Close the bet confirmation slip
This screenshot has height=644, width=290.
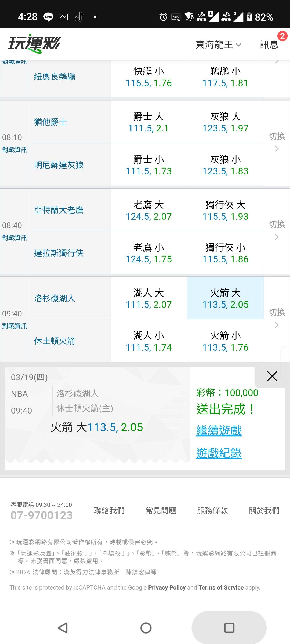tap(272, 376)
